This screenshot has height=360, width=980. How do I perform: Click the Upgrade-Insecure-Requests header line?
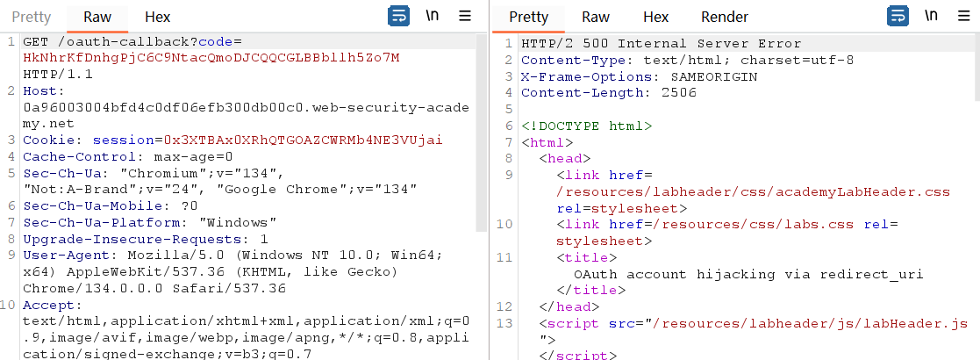tap(146, 238)
